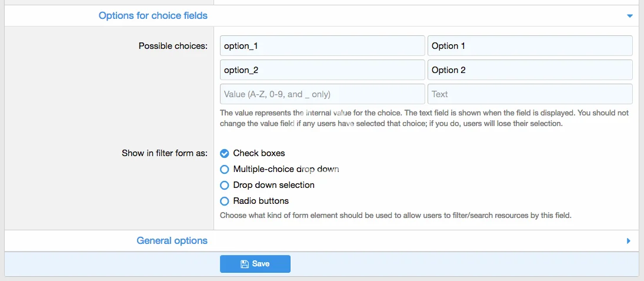The width and height of the screenshot is (644, 281).
Task: Collapse section using the down arrow icon
Action: tap(629, 16)
